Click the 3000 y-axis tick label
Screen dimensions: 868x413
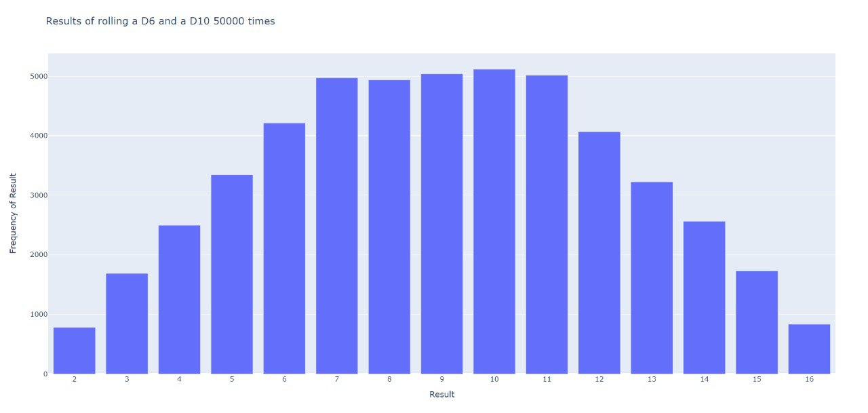pyautogui.click(x=38, y=195)
